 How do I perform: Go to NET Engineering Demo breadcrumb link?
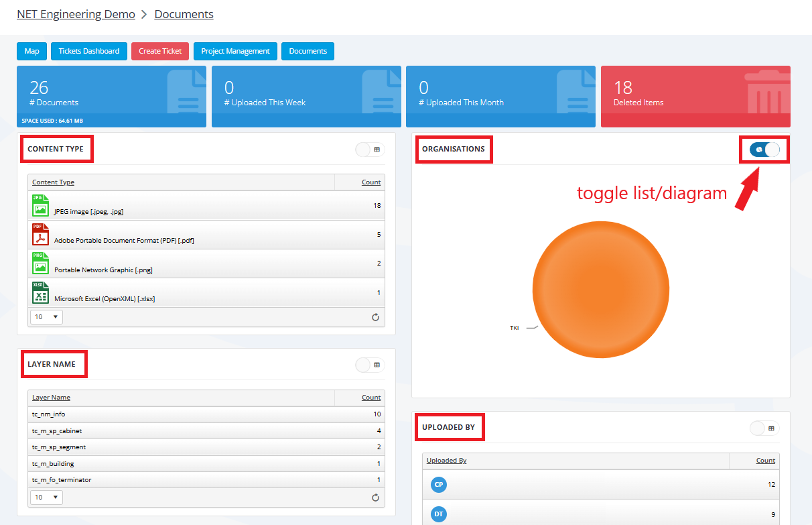pyautogui.click(x=76, y=14)
